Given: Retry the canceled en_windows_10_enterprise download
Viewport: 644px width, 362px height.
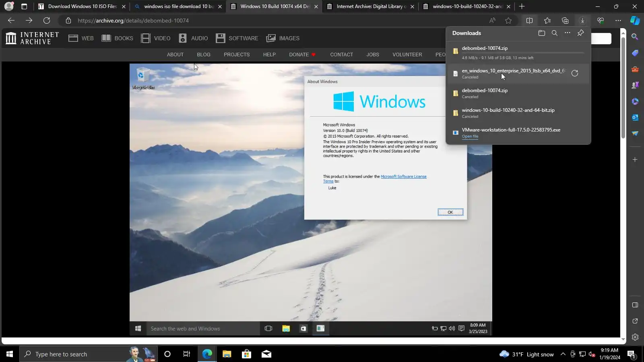Looking at the screenshot, I should pos(575,73).
